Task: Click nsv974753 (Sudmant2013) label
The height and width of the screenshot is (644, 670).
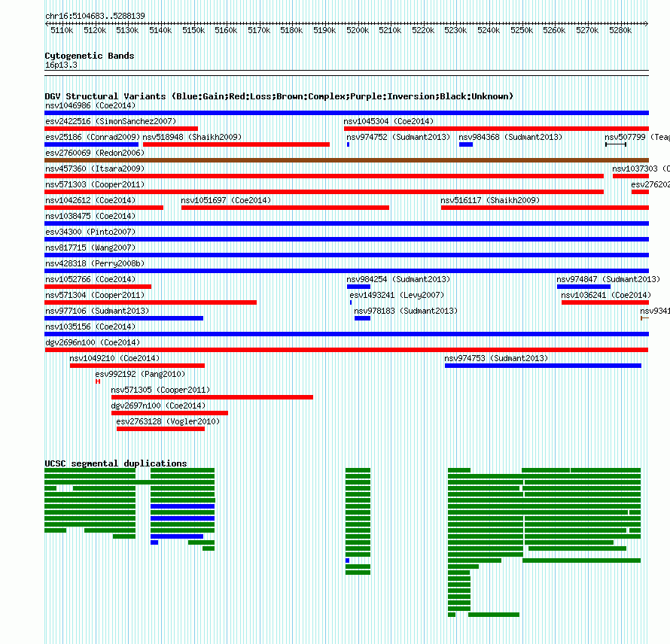Action: click(x=496, y=358)
